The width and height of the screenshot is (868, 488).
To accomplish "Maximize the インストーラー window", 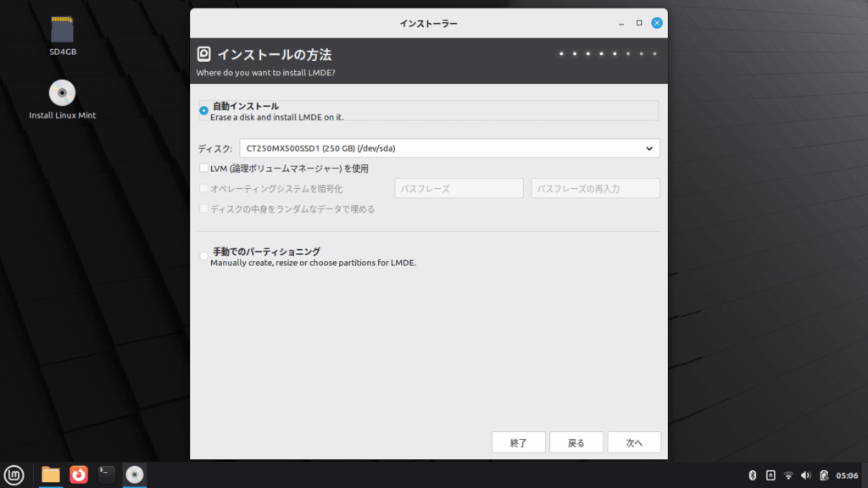I will [x=639, y=23].
